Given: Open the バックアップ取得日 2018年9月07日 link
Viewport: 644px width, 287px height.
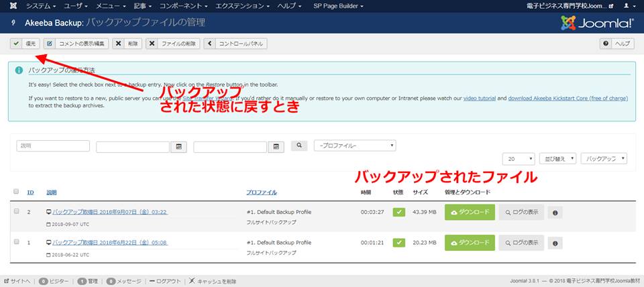Looking at the screenshot, I should click(x=109, y=212).
